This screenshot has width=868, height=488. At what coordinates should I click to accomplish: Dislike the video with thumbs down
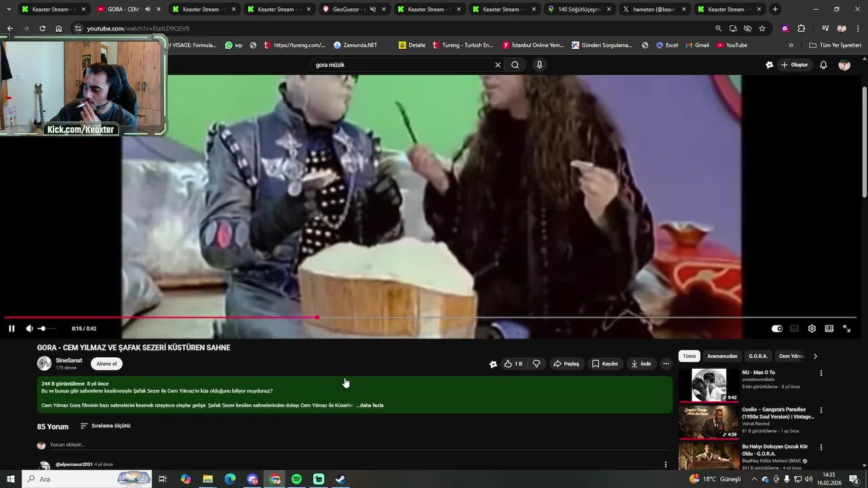(x=536, y=364)
